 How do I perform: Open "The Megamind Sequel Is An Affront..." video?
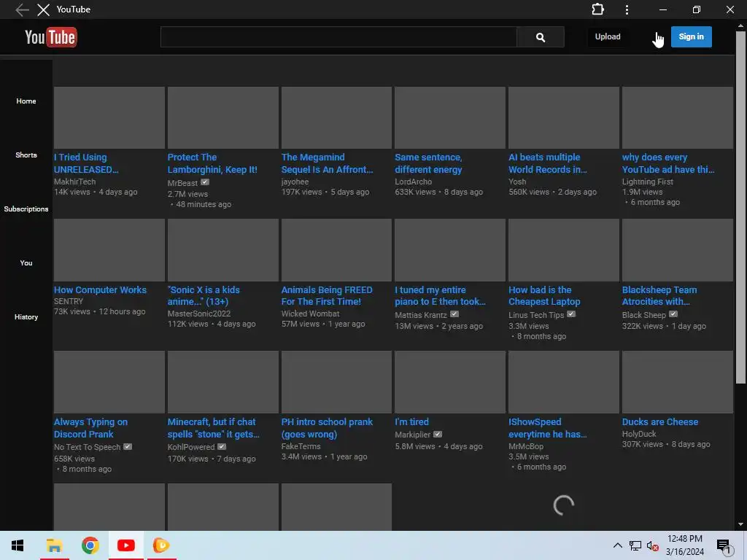click(328, 163)
